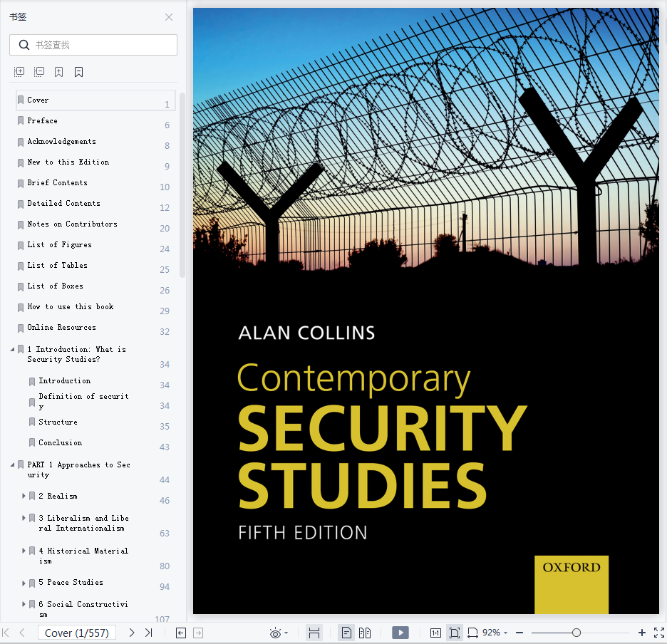Image resolution: width=667 pixels, height=644 pixels.
Task: Add a new bookmark with the plus icon
Action: (x=58, y=71)
